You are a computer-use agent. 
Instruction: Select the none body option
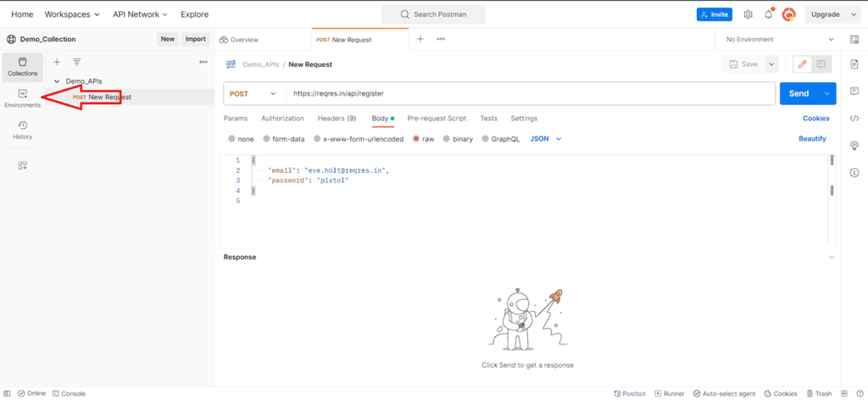(231, 140)
